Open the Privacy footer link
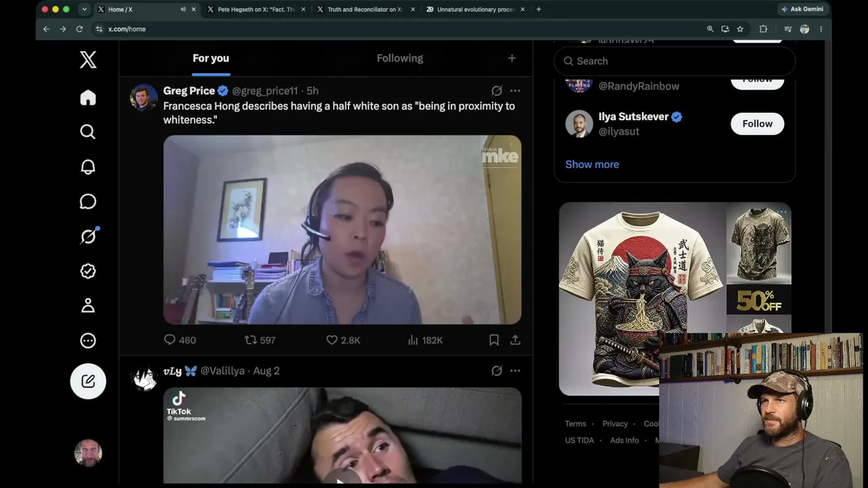The image size is (868, 488). pos(615,424)
